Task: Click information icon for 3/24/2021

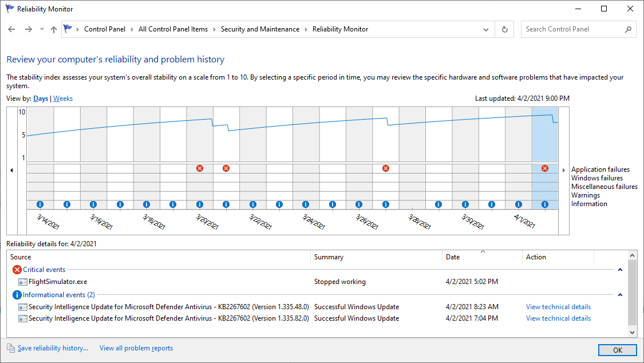Action: [306, 204]
